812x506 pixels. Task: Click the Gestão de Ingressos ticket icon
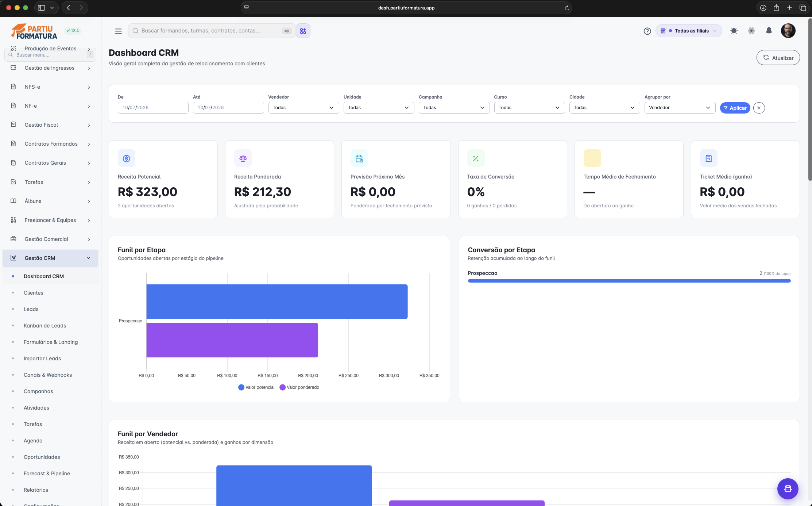click(x=13, y=68)
